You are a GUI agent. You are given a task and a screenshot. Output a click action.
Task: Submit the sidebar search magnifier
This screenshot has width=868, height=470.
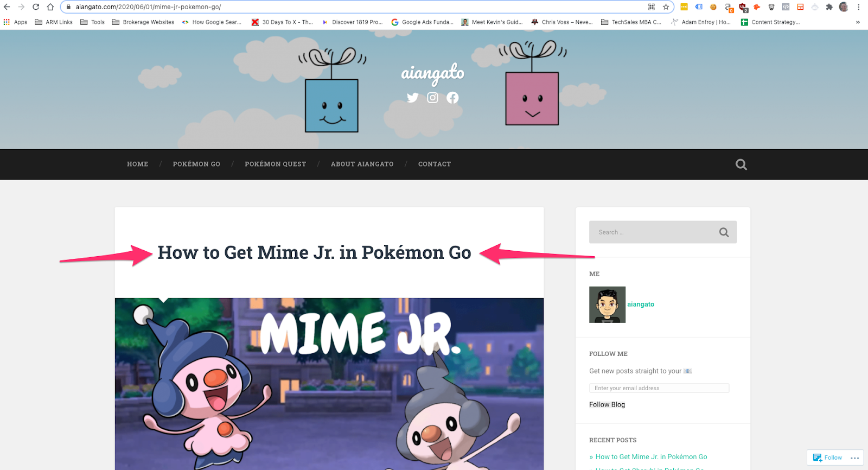[724, 232]
